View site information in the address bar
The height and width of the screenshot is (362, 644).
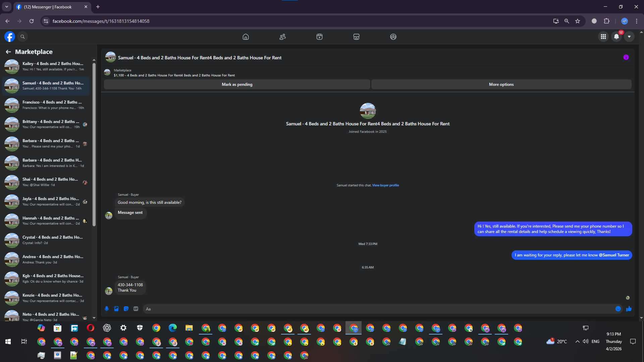click(46, 21)
